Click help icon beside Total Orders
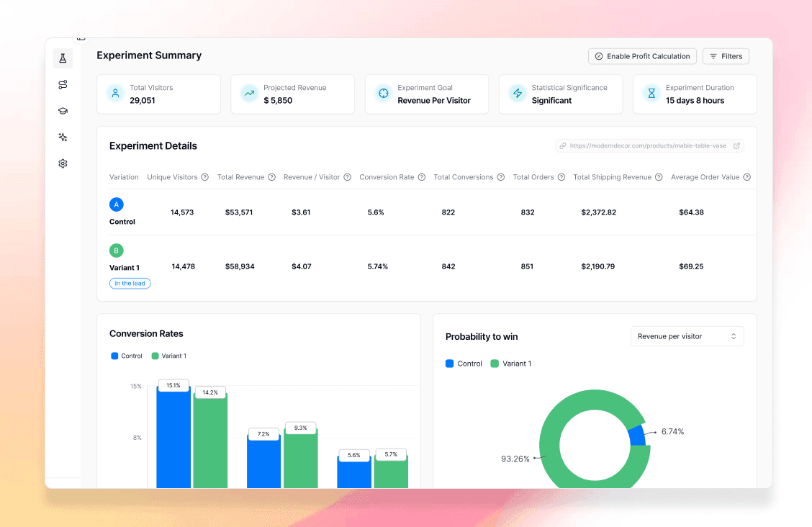Viewport: 812px width, 527px height. pos(561,177)
